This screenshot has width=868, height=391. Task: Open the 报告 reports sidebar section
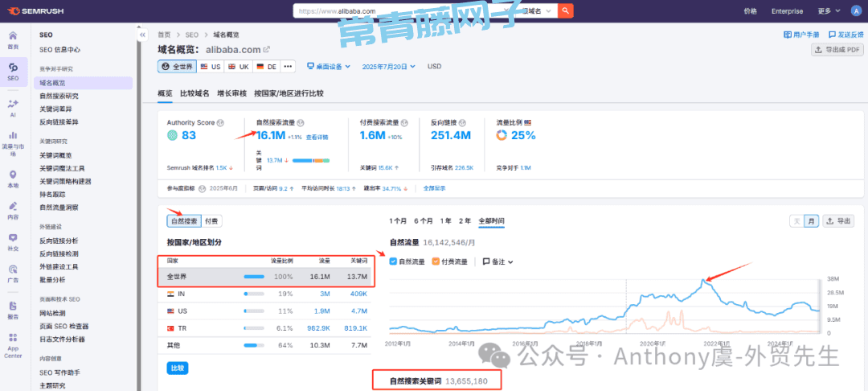(13, 310)
